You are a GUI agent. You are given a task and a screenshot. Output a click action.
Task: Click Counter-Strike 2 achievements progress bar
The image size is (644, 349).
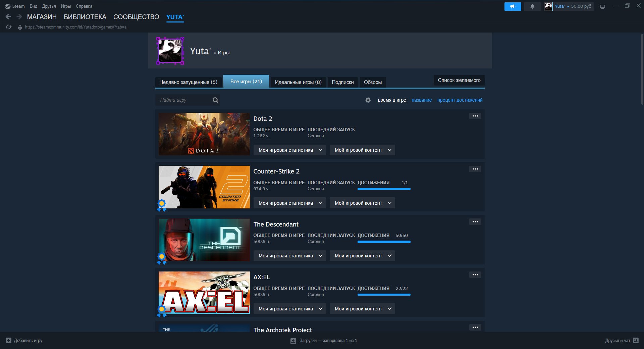(x=384, y=189)
